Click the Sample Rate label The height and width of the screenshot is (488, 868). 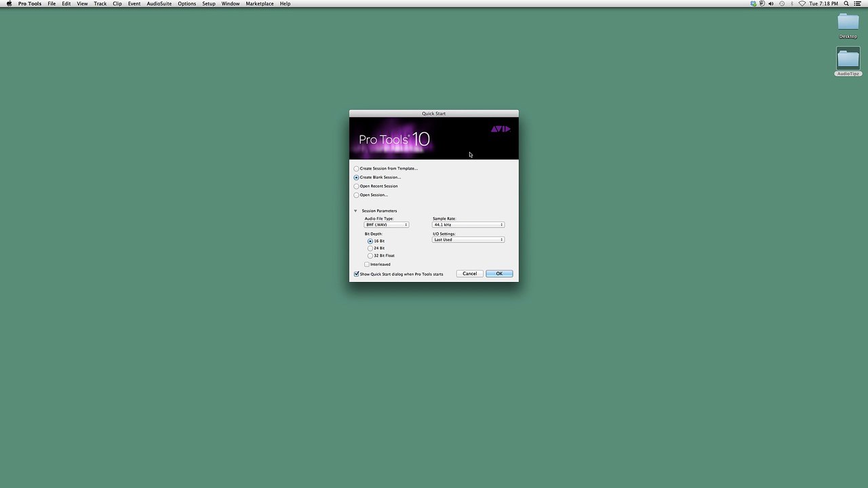coord(444,219)
